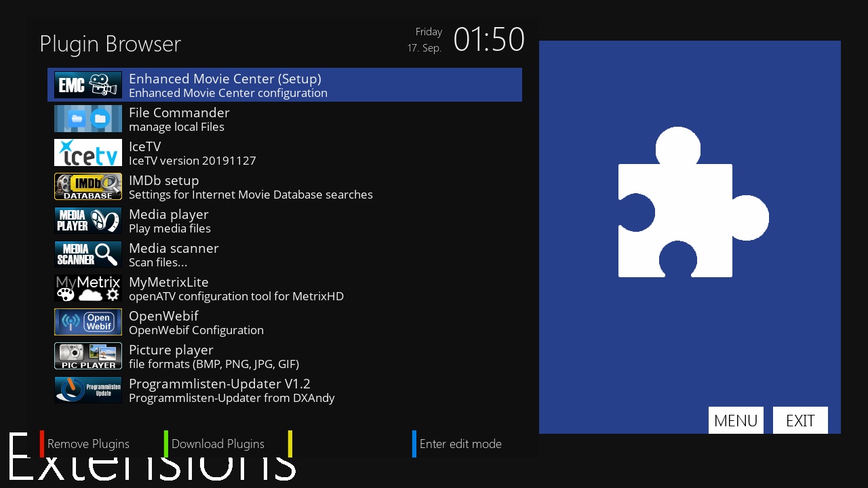Click the Friday 17. Sep. date
868x488 pixels.
click(x=425, y=40)
